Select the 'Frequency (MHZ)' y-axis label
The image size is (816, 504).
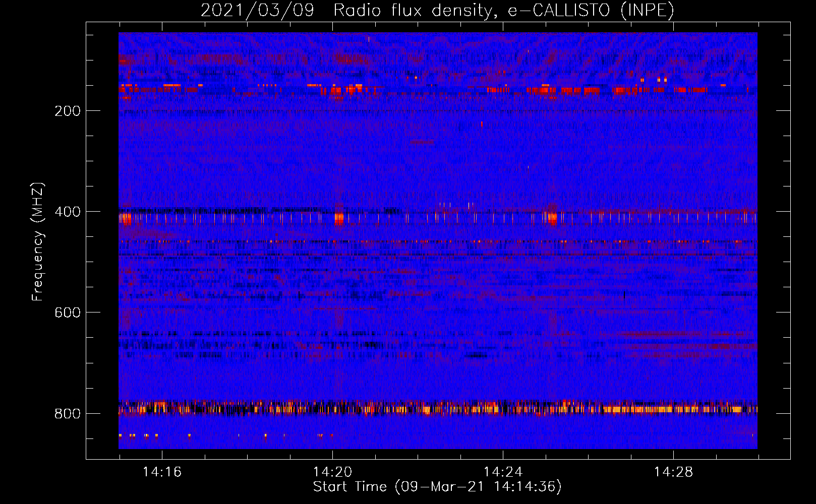tap(38, 242)
